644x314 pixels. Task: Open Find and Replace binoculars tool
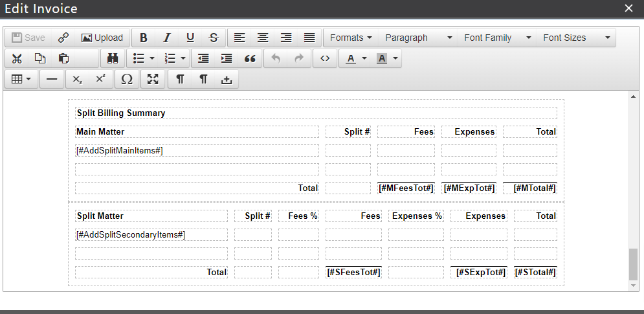tap(112, 58)
